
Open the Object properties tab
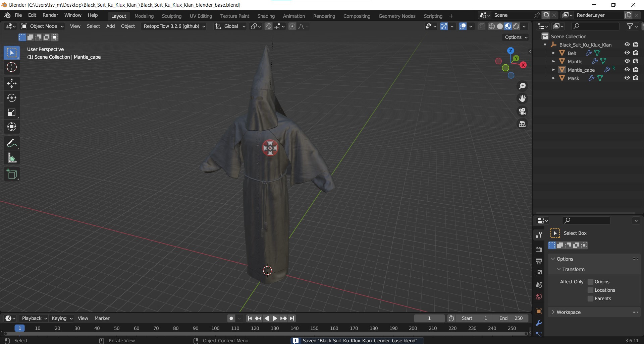pyautogui.click(x=539, y=312)
